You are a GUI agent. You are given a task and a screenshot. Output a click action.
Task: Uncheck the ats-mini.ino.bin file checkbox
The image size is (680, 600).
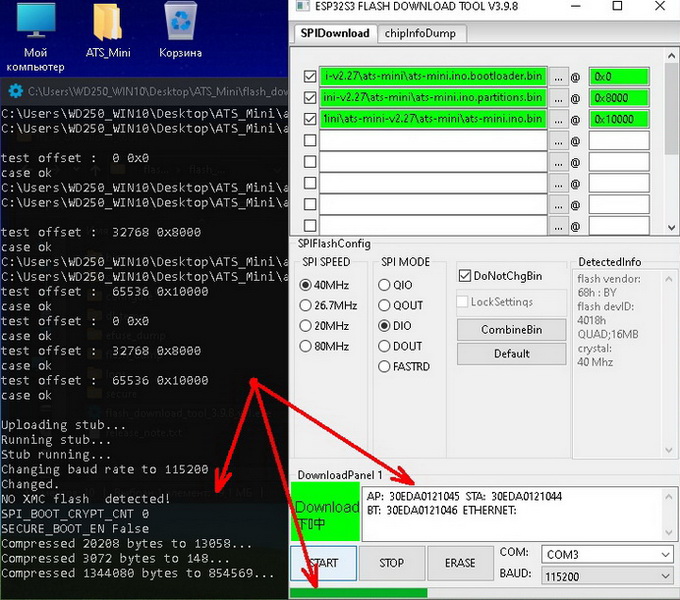click(x=310, y=119)
